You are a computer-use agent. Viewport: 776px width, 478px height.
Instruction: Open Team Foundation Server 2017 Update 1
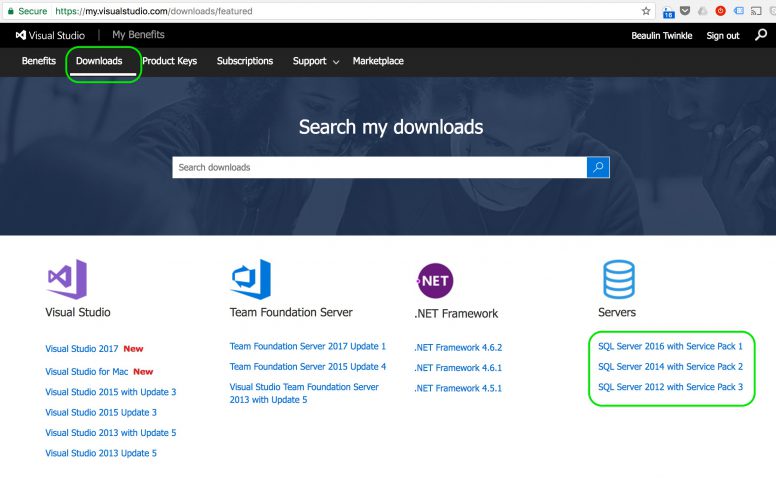tap(307, 346)
